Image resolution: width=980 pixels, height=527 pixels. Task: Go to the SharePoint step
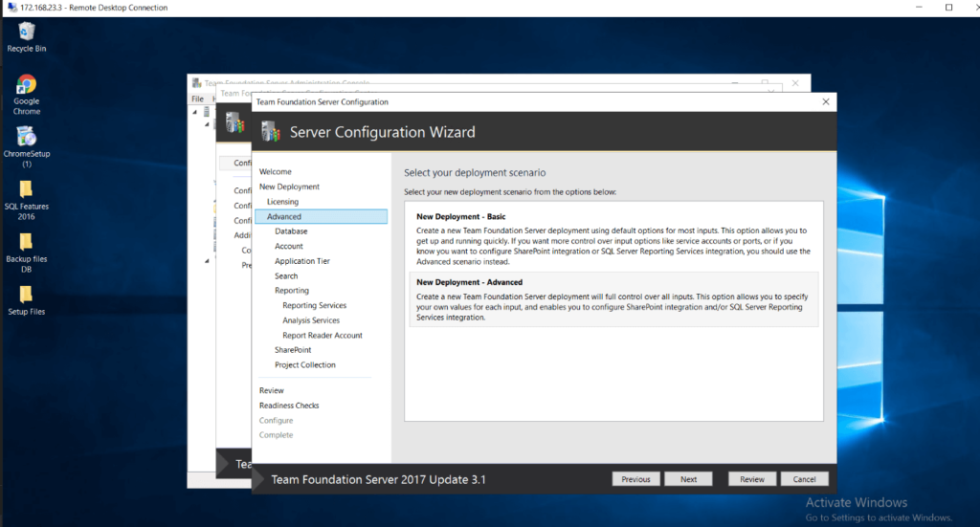pyautogui.click(x=293, y=350)
